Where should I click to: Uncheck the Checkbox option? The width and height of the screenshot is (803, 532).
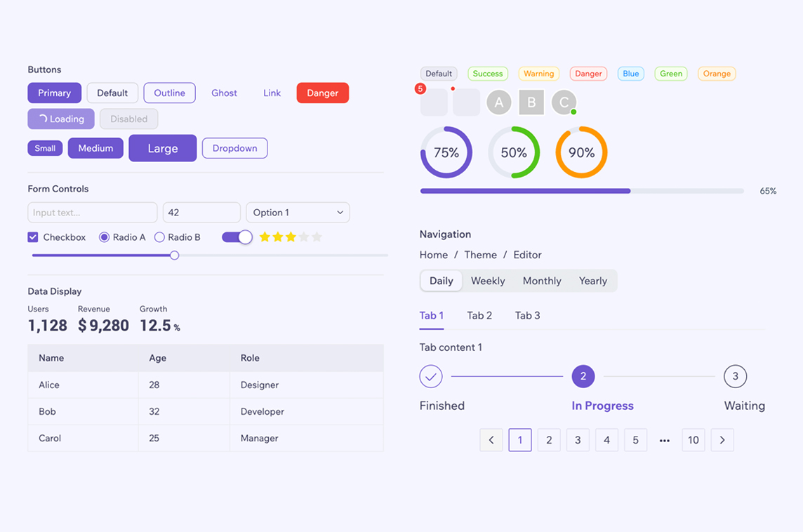click(33, 237)
